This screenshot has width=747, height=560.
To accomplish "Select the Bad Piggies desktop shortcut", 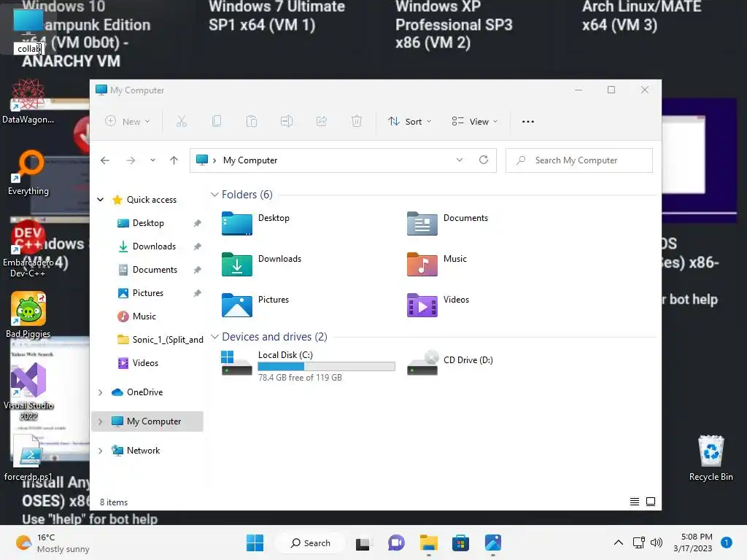I will [28, 315].
